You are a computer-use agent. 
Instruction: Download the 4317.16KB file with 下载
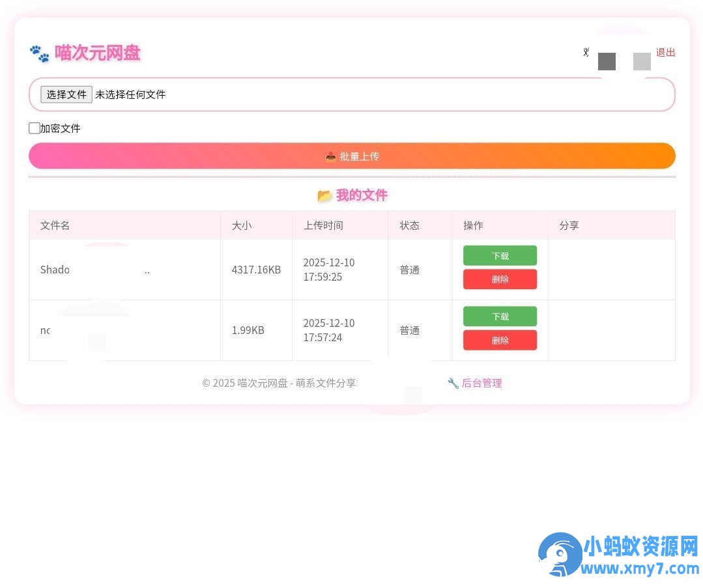tap(500, 255)
